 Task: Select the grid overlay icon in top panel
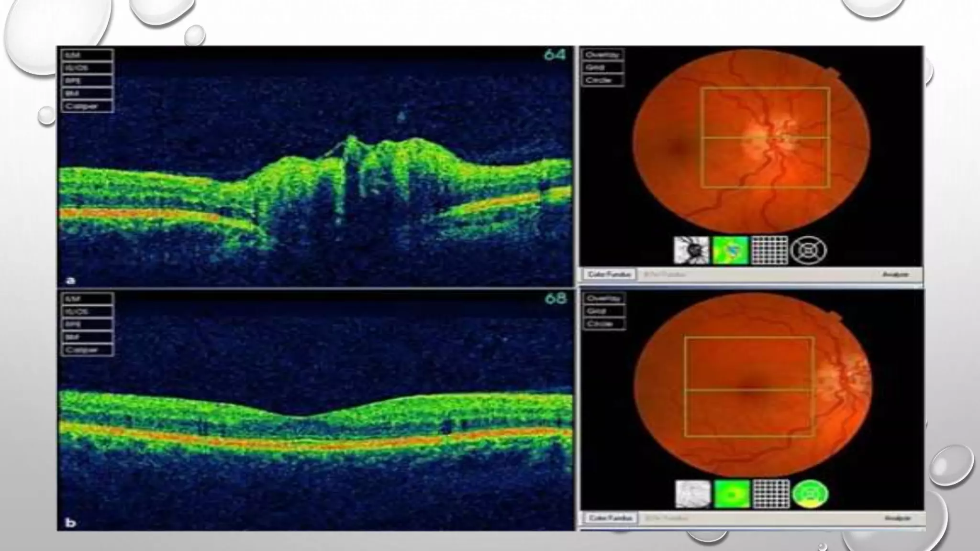[x=769, y=250]
